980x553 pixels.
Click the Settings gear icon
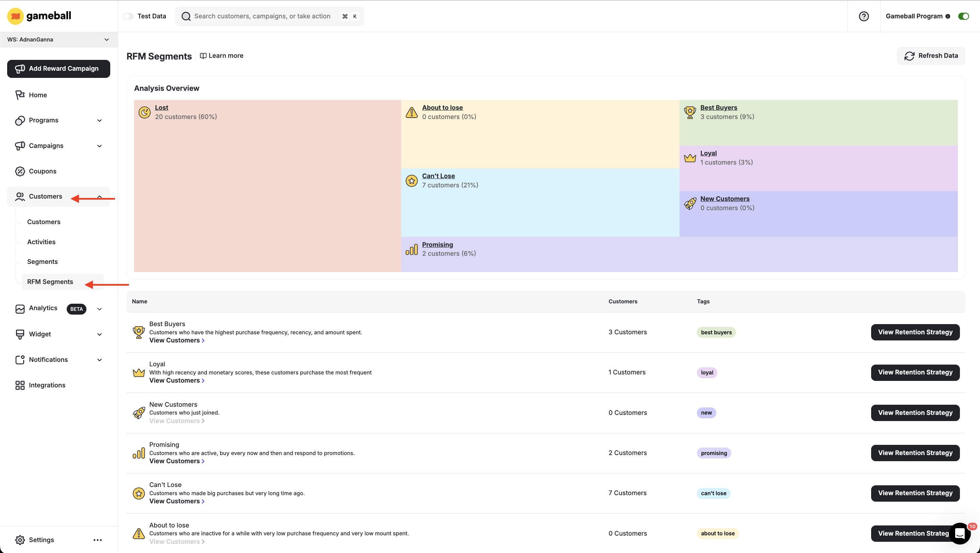(x=20, y=540)
